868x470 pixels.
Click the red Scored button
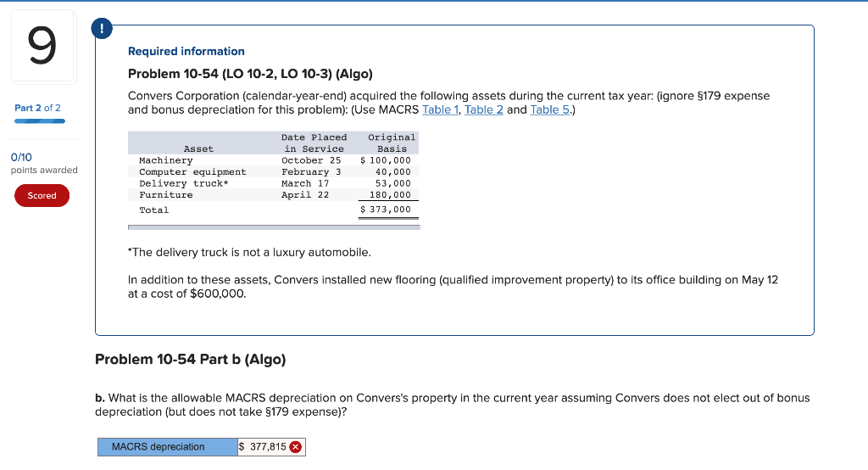tap(42, 196)
